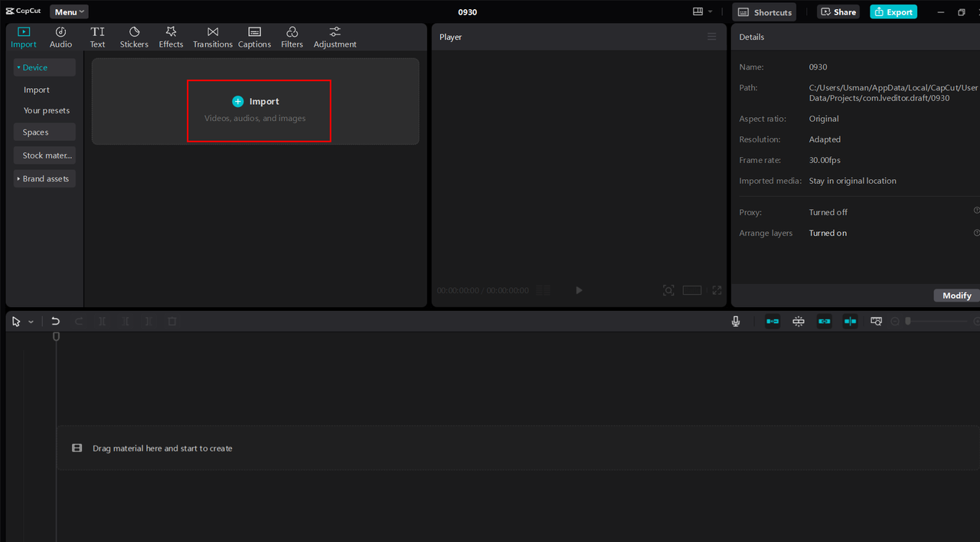This screenshot has height=542, width=980.
Task: Open the Adjustment tab
Action: pyautogui.click(x=335, y=38)
